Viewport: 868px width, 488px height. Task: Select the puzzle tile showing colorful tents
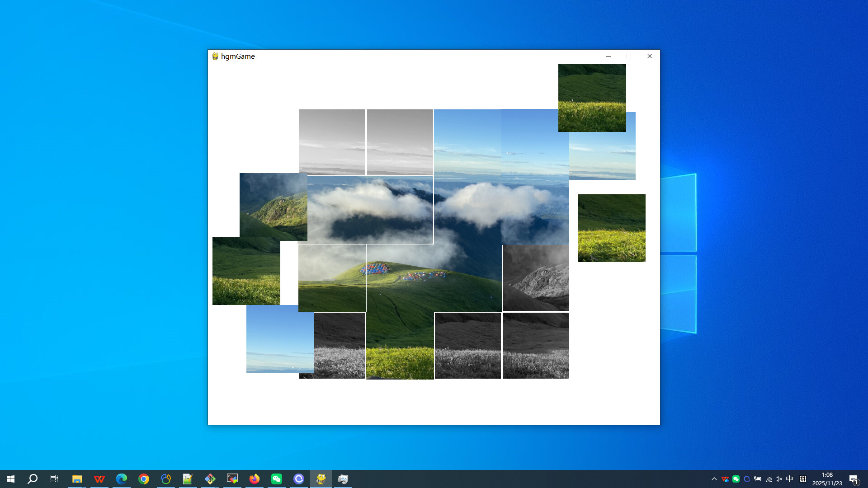pos(400,278)
